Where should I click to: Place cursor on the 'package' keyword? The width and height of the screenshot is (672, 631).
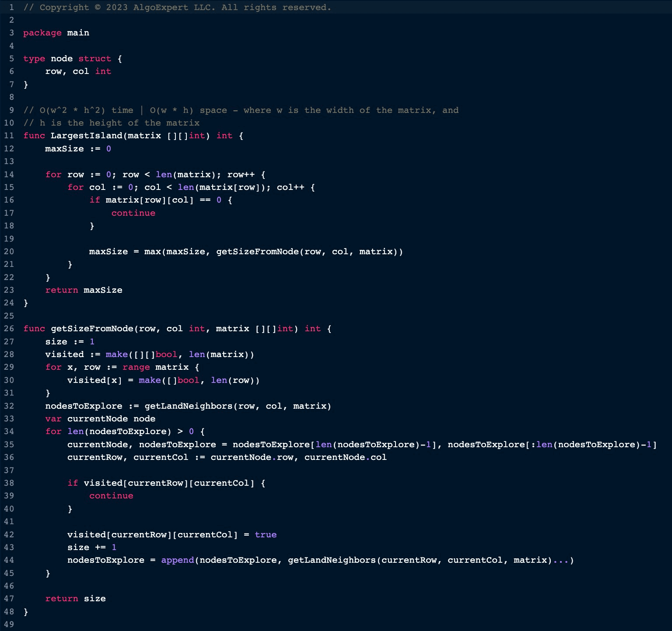click(42, 33)
